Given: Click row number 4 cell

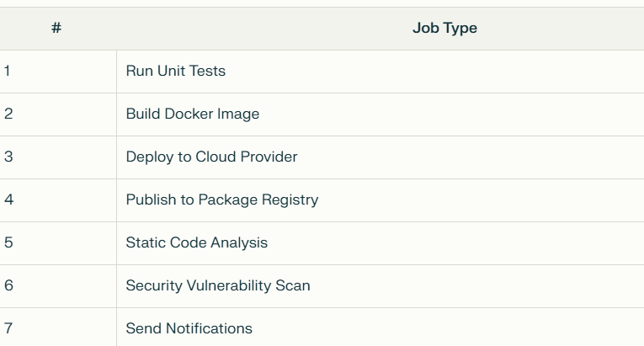Looking at the screenshot, I should [58, 200].
